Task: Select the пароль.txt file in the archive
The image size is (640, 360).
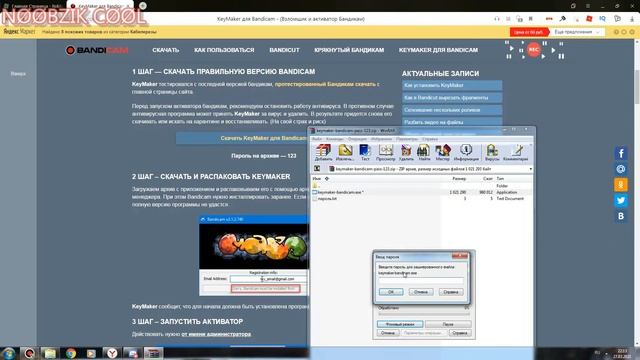Action: (422, 198)
